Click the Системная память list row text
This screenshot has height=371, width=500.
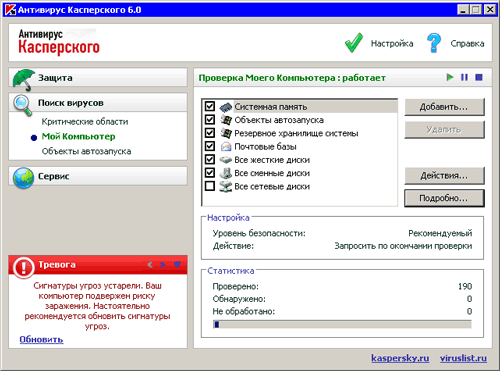[x=271, y=107]
